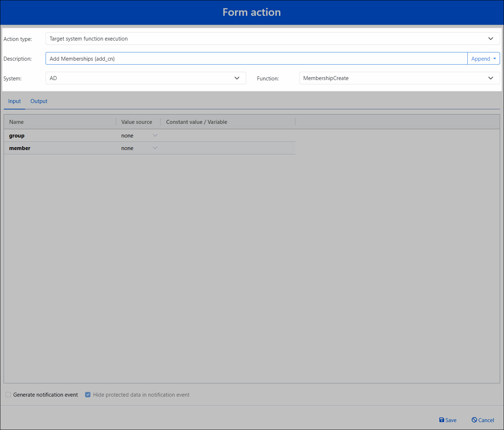Toggle Hide protected data checkbox
This screenshot has width=504, height=430.
[x=88, y=395]
